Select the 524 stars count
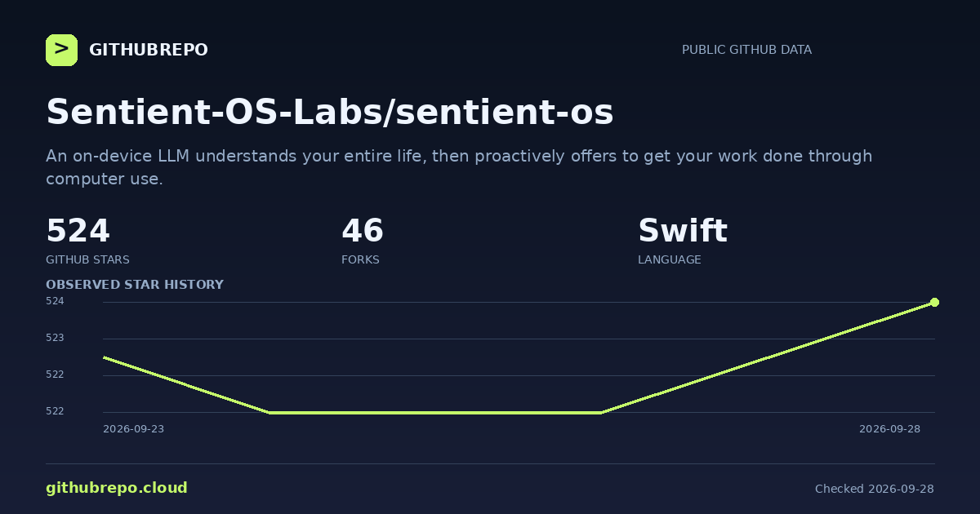This screenshot has width=980, height=514. 78,231
